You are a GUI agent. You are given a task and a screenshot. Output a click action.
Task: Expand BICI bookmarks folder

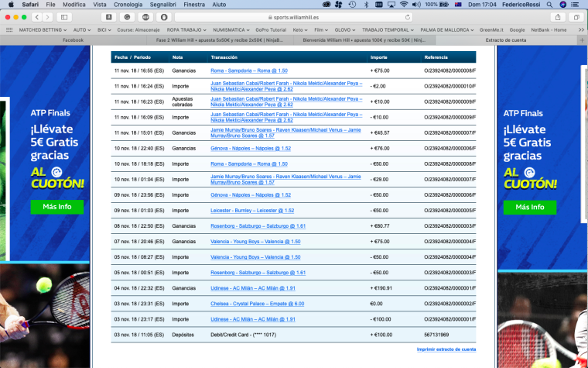click(x=104, y=29)
